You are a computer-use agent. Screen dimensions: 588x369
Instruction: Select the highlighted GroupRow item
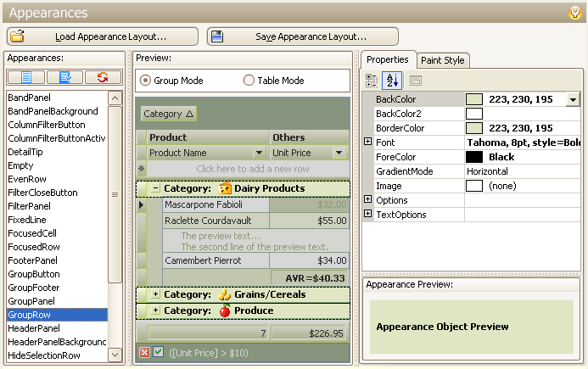click(x=57, y=315)
